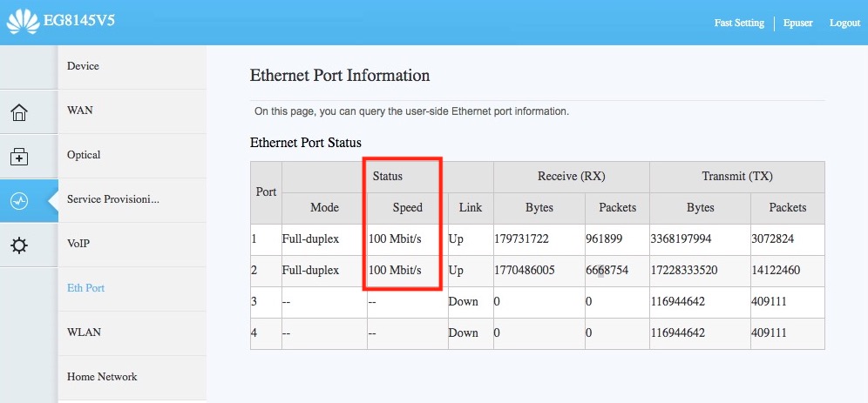Viewport: 868px width, 403px height.
Task: Click the Epuser account link
Action: [x=799, y=23]
